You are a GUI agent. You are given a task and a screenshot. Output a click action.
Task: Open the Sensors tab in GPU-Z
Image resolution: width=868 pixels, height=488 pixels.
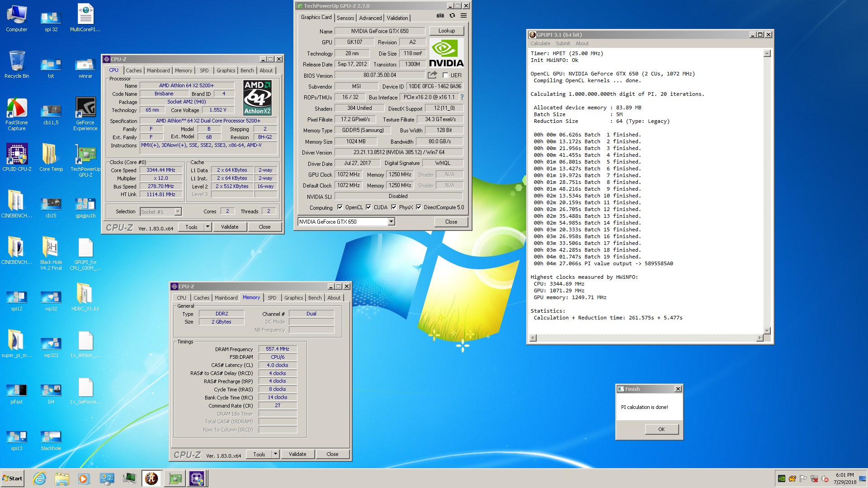point(345,18)
